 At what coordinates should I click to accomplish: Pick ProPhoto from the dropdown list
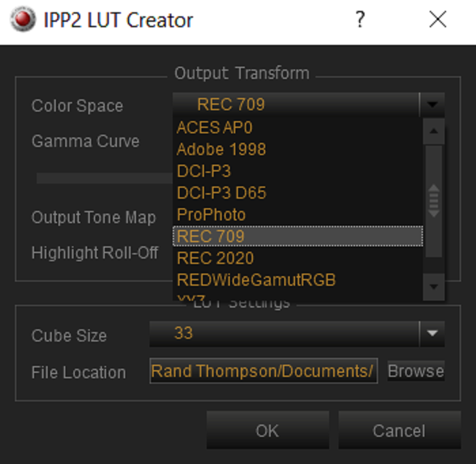coord(298,215)
